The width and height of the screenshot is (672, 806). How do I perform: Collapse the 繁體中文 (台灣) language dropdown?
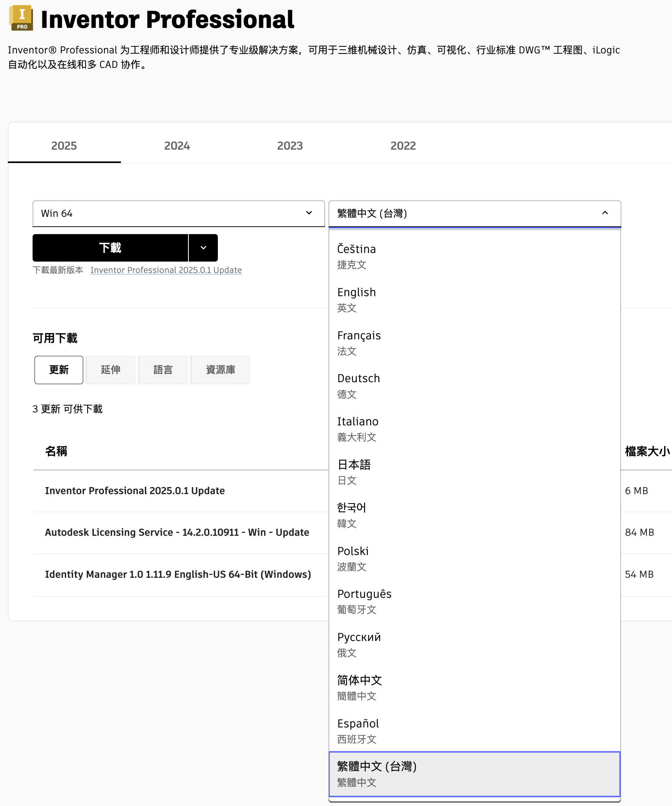coord(604,213)
